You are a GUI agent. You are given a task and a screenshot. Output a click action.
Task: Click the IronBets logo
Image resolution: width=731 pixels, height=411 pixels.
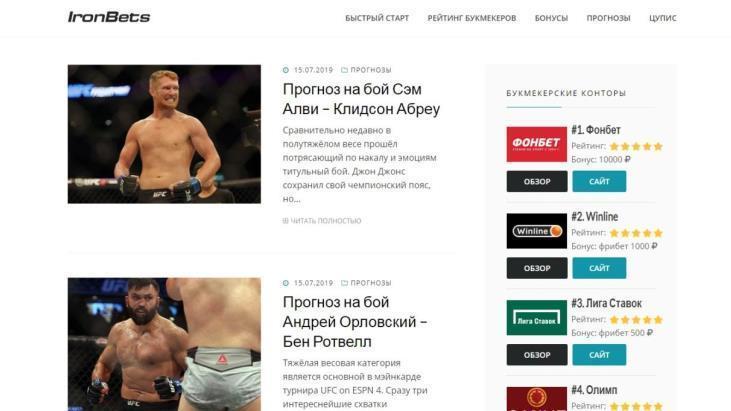click(x=109, y=17)
